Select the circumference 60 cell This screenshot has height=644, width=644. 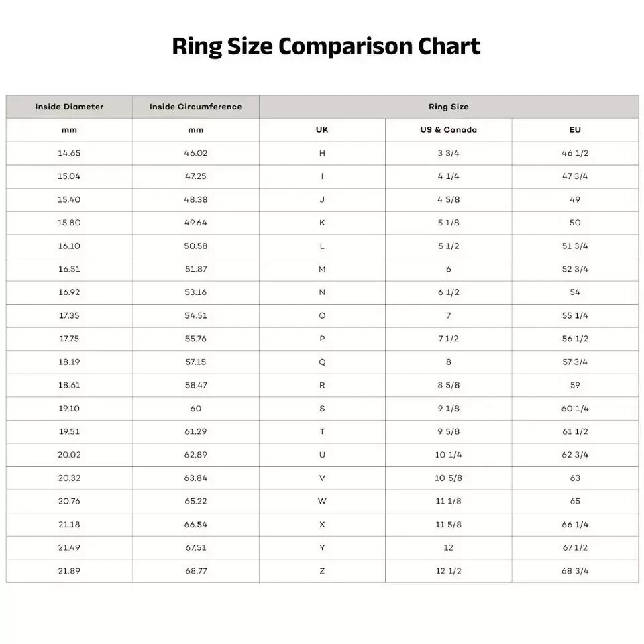[196, 409]
